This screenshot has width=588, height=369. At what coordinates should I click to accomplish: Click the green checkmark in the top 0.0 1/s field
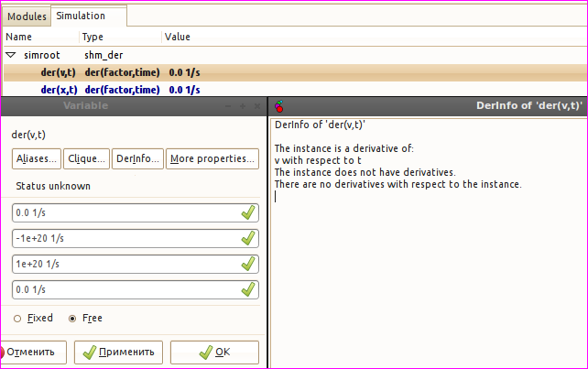tap(246, 213)
